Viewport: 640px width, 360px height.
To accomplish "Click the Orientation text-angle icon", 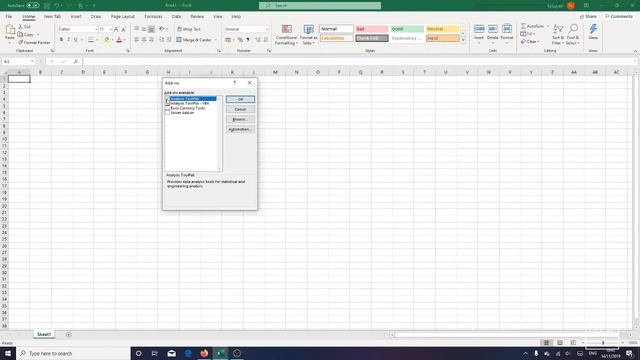I will 162,29.
